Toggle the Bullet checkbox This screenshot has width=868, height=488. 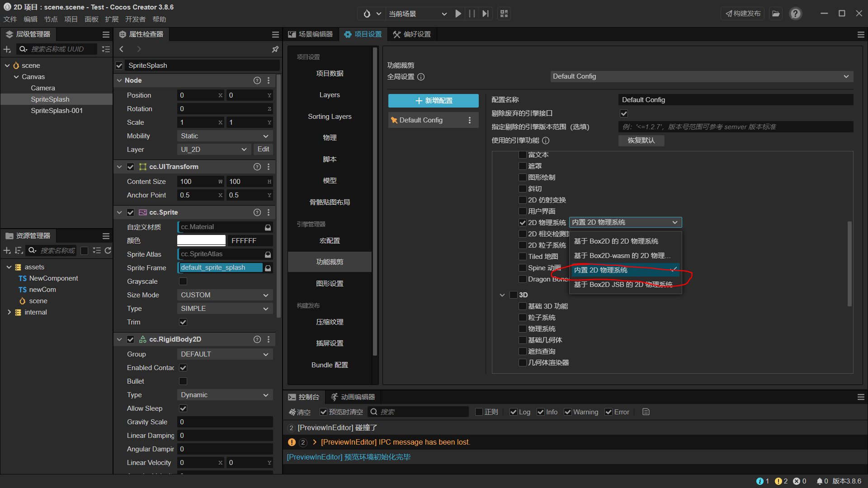[183, 381]
